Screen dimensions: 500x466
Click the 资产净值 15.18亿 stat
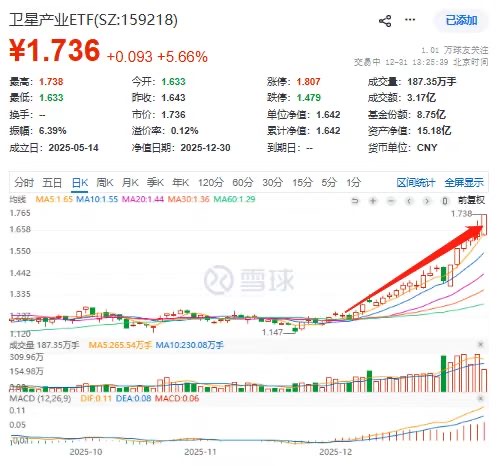click(x=409, y=131)
